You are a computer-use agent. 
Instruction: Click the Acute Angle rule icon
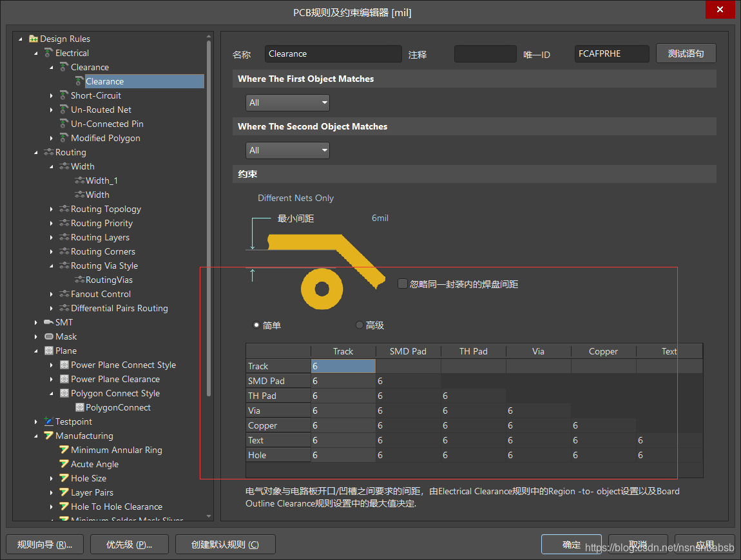(64, 464)
